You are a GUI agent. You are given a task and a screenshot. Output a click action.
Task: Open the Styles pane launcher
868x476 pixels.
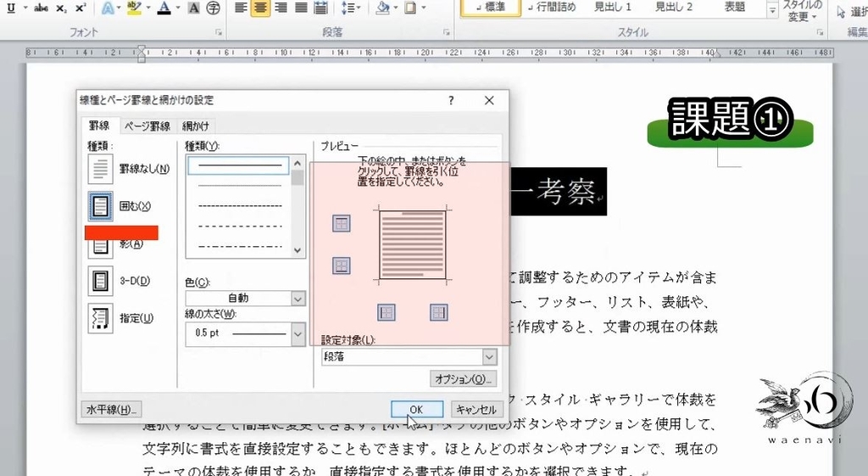820,33
